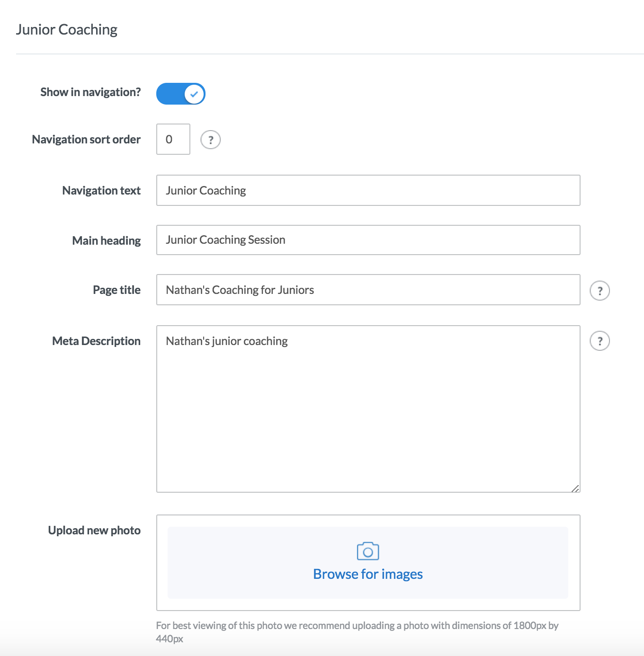Click into the Navigation text field

click(x=368, y=190)
